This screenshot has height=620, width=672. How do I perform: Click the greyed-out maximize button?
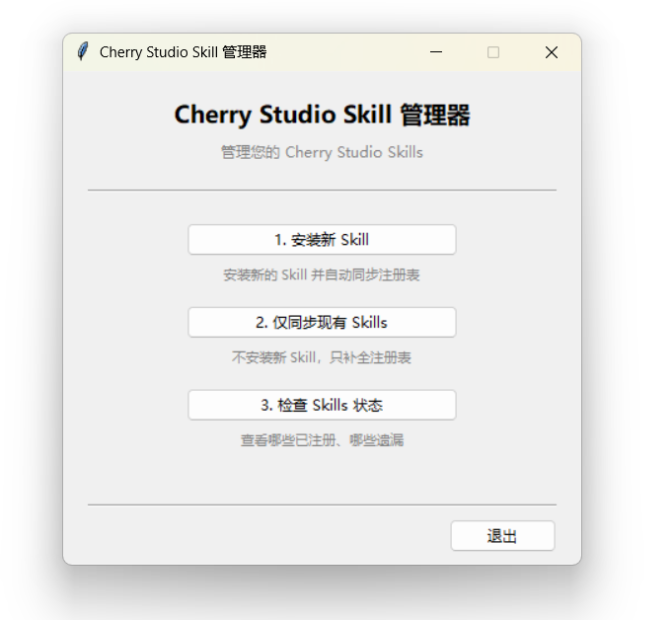[x=493, y=52]
